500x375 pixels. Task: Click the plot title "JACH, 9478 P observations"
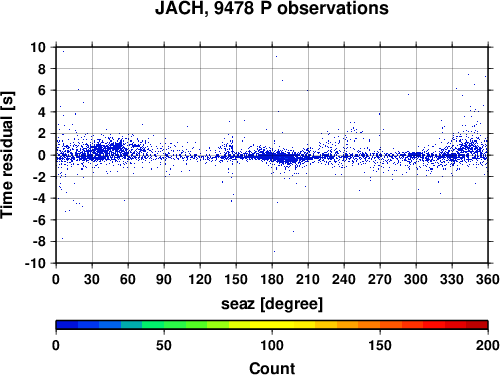(272, 8)
